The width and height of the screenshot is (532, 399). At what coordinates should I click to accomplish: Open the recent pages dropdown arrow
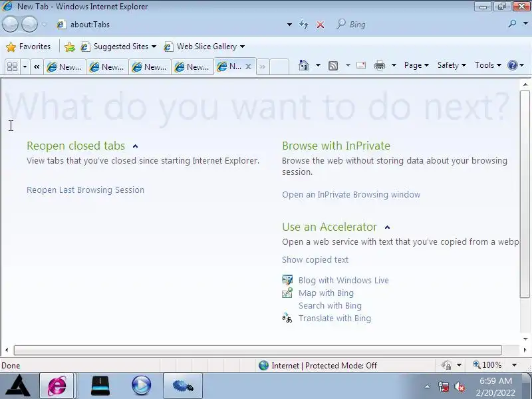[45, 25]
